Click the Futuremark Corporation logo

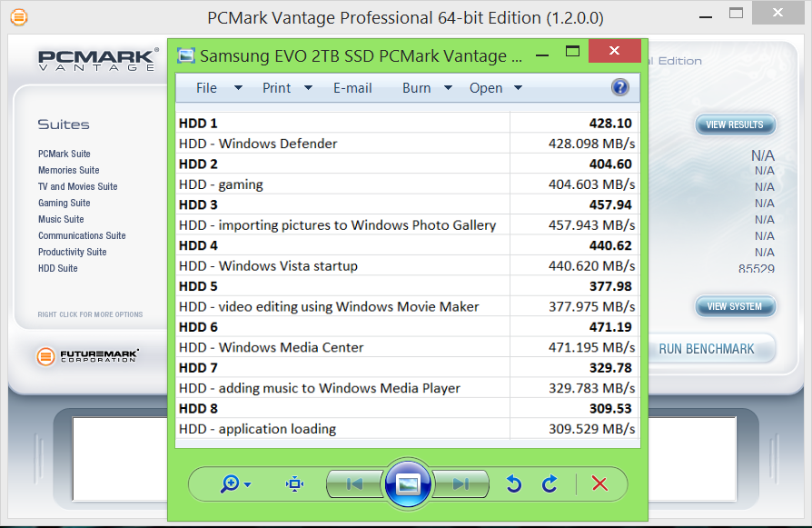(x=90, y=355)
